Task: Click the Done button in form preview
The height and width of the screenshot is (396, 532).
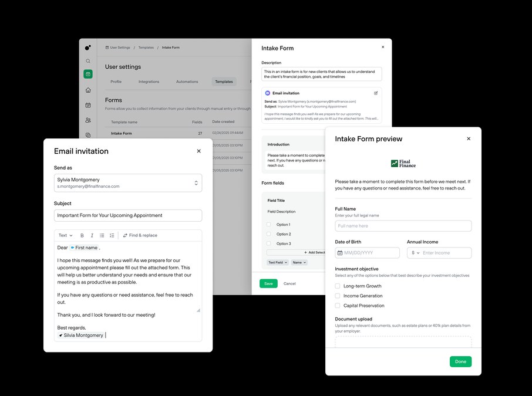Action: point(460,361)
